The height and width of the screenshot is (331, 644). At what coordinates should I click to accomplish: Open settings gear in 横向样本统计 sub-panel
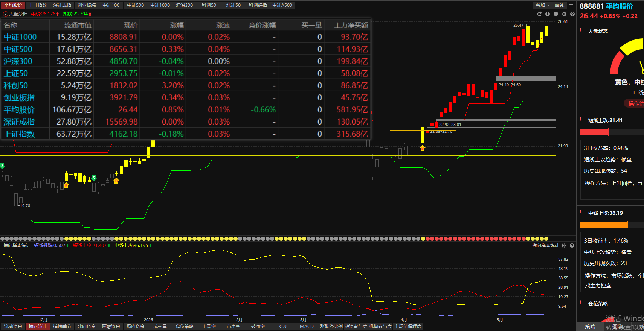[x=564, y=246]
